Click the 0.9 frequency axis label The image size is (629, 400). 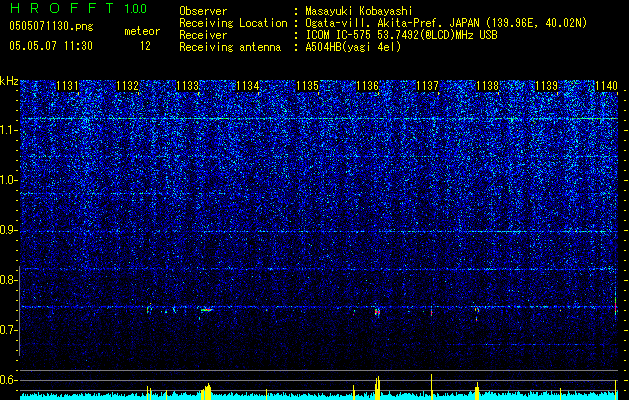pyautogui.click(x=8, y=230)
